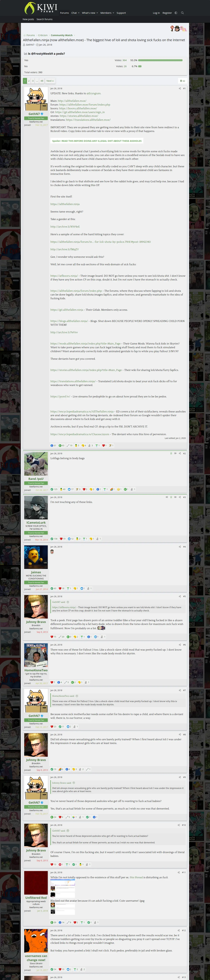
Task: Jump to next highlight arrows on post #2
Action: coord(175,453)
